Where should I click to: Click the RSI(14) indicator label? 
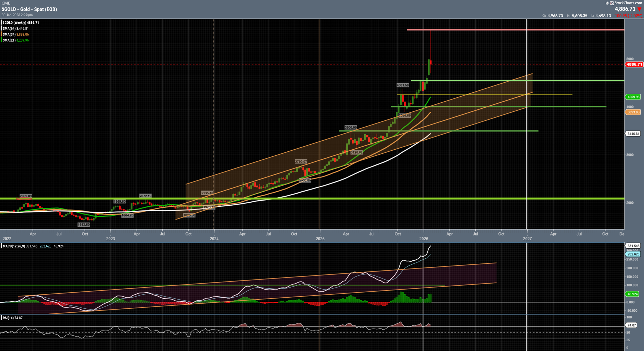pyautogui.click(x=8, y=318)
